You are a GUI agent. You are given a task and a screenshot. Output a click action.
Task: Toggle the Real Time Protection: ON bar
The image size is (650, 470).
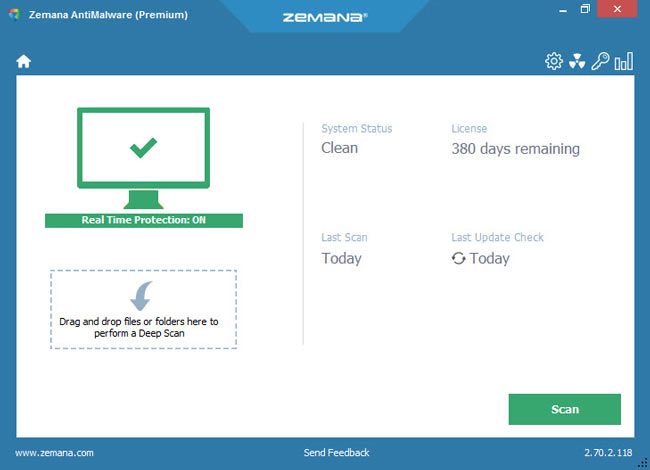[x=144, y=220]
